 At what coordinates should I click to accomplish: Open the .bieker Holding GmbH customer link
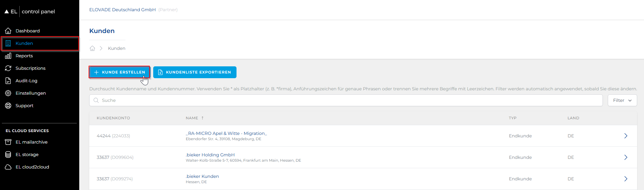tap(210, 155)
